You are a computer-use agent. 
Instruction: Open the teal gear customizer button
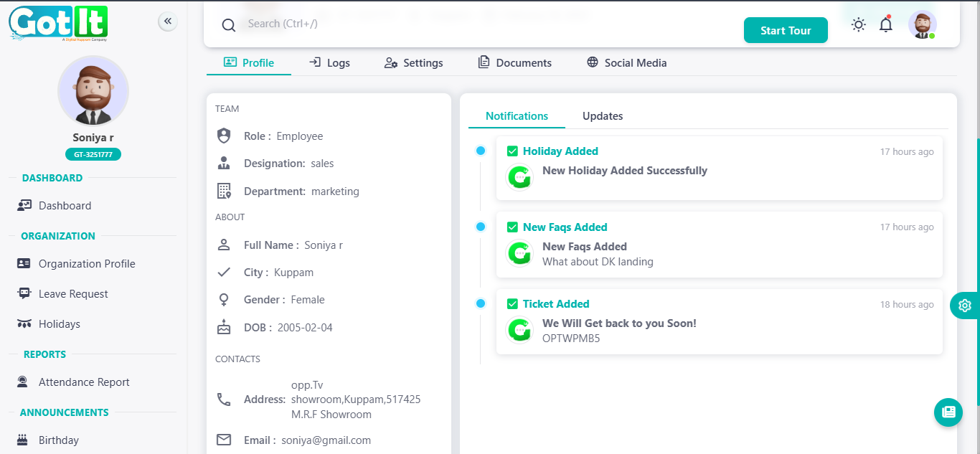964,306
